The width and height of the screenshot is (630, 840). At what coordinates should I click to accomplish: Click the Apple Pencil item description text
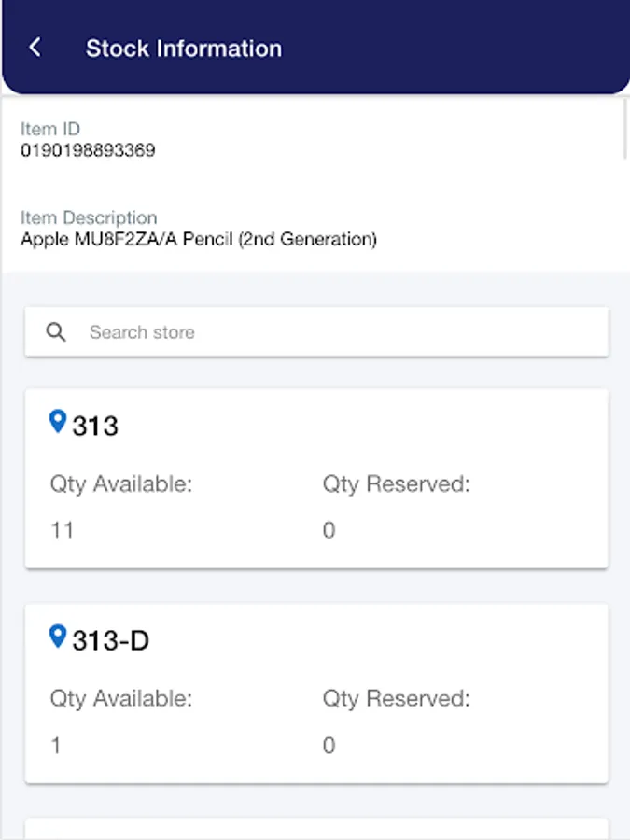click(199, 240)
